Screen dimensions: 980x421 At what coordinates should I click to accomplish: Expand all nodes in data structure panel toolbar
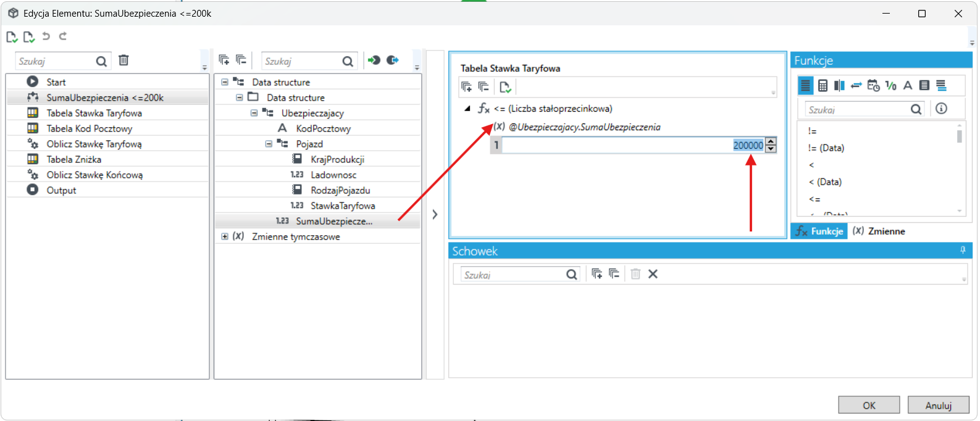[x=224, y=60]
